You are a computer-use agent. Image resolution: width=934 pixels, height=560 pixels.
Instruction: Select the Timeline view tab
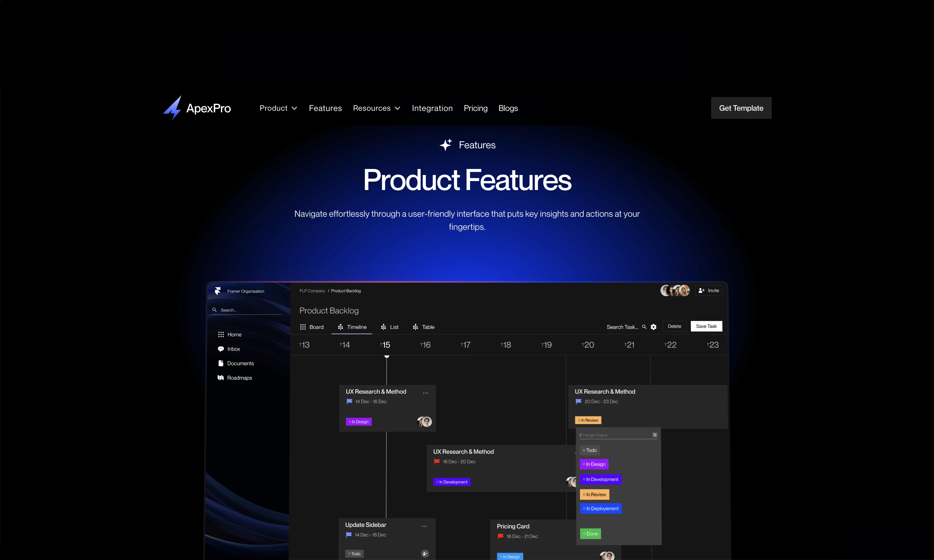[352, 327]
